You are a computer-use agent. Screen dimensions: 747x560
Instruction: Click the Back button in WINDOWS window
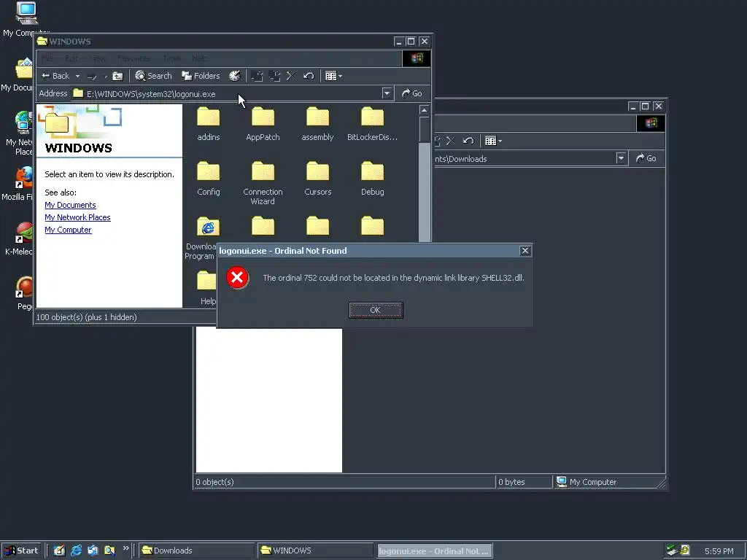click(x=55, y=76)
